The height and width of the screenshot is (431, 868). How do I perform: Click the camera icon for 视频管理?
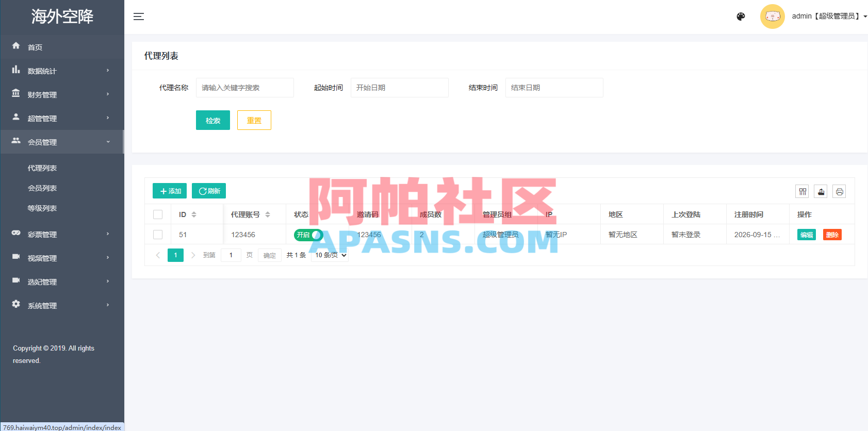tap(16, 257)
